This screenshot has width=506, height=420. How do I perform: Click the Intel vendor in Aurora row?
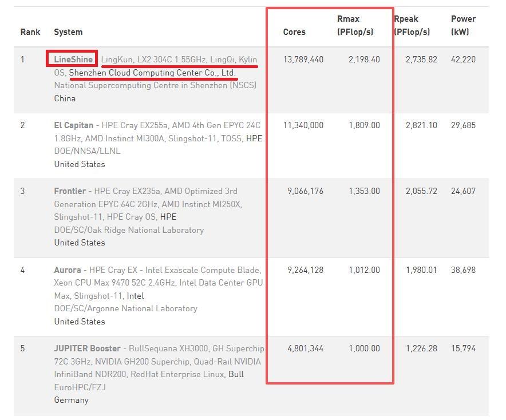pyautogui.click(x=135, y=296)
